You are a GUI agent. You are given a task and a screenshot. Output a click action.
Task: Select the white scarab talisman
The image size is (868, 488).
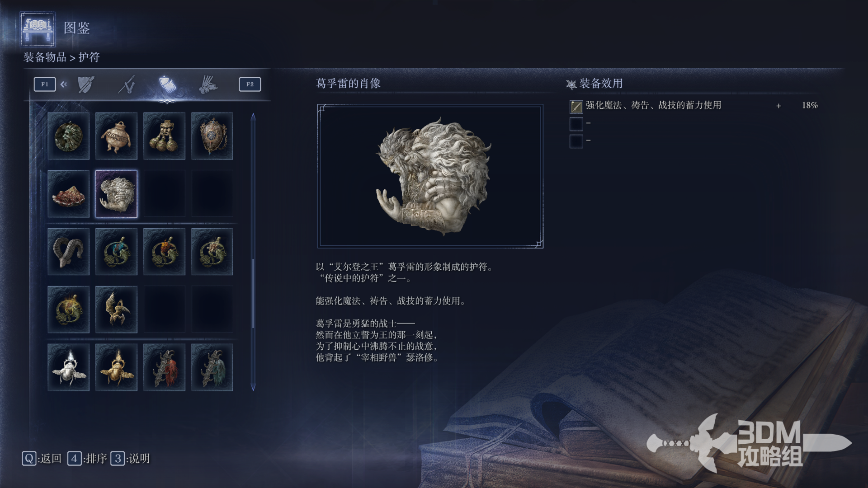pyautogui.click(x=68, y=367)
